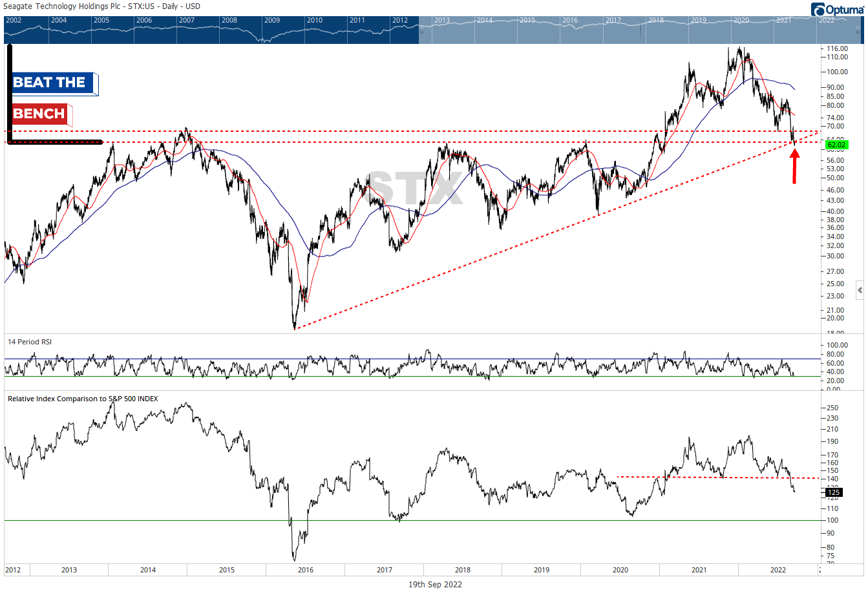Click the black 125 relative value tag

833,492
